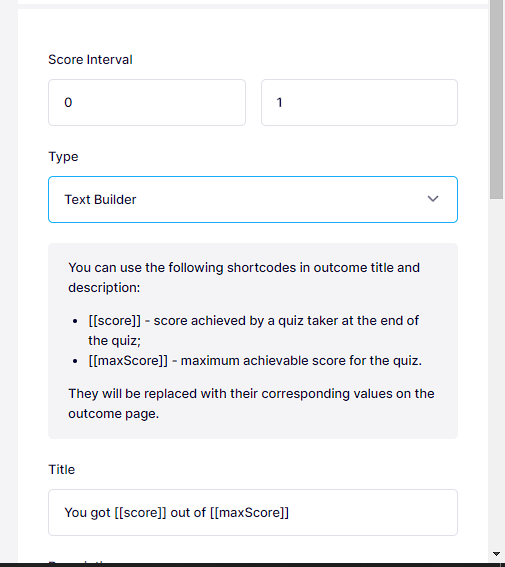Click the "Type" label
The height and width of the screenshot is (567, 505).
63,157
